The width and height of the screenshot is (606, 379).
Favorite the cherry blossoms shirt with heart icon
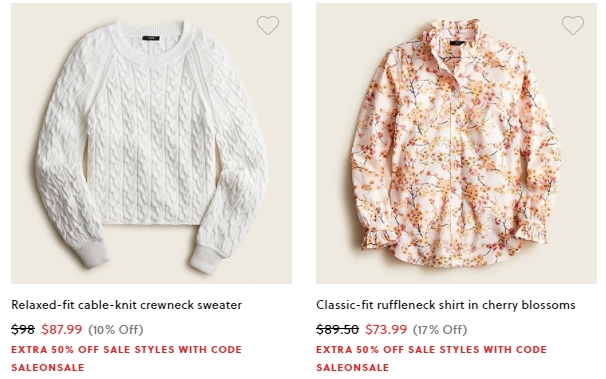(x=573, y=25)
